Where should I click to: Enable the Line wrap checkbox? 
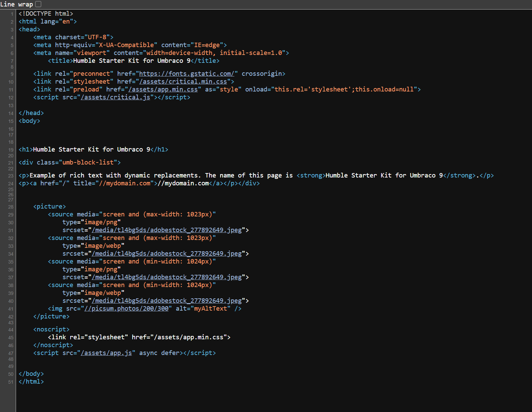(38, 4)
